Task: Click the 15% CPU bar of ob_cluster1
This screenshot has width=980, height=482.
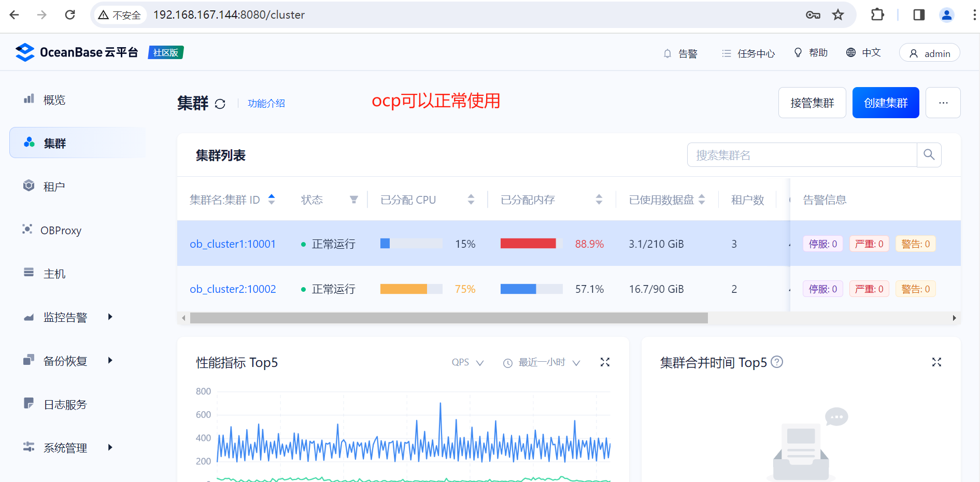Action: coord(411,244)
